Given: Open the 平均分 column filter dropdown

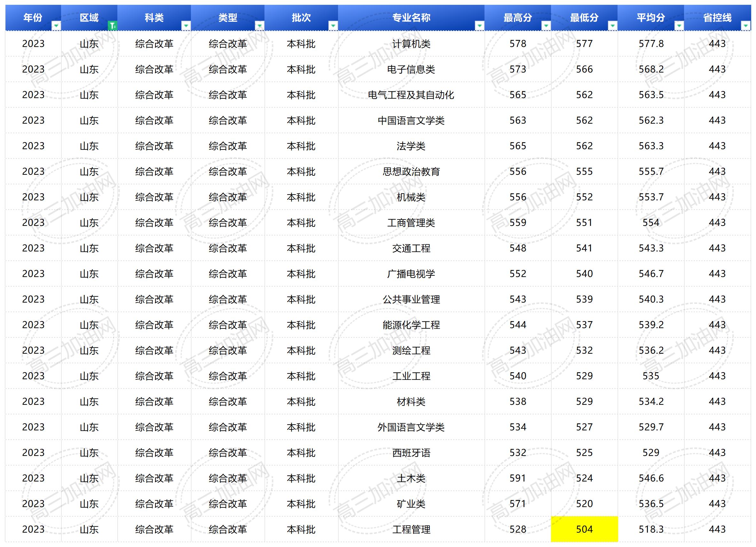Looking at the screenshot, I should pos(679,26).
